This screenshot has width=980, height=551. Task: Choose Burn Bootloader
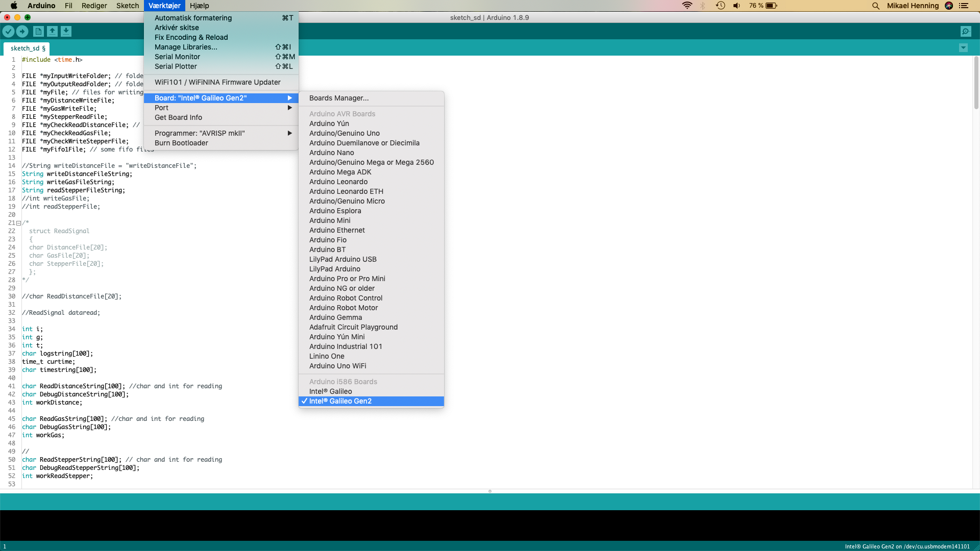(221, 143)
